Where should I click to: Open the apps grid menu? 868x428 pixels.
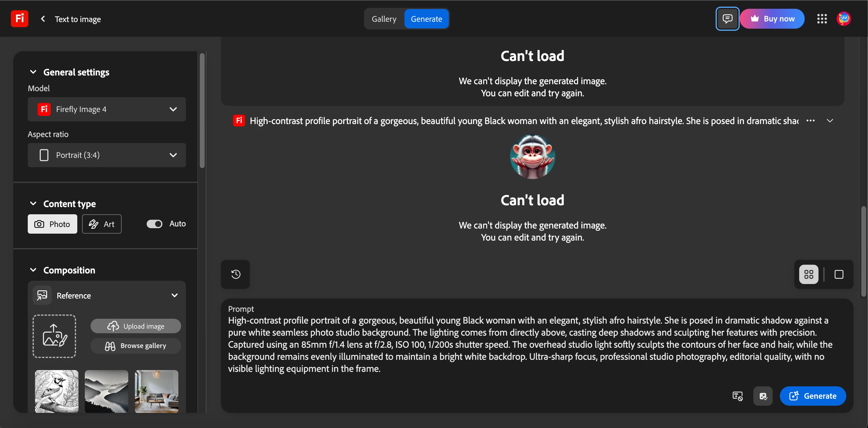(822, 19)
